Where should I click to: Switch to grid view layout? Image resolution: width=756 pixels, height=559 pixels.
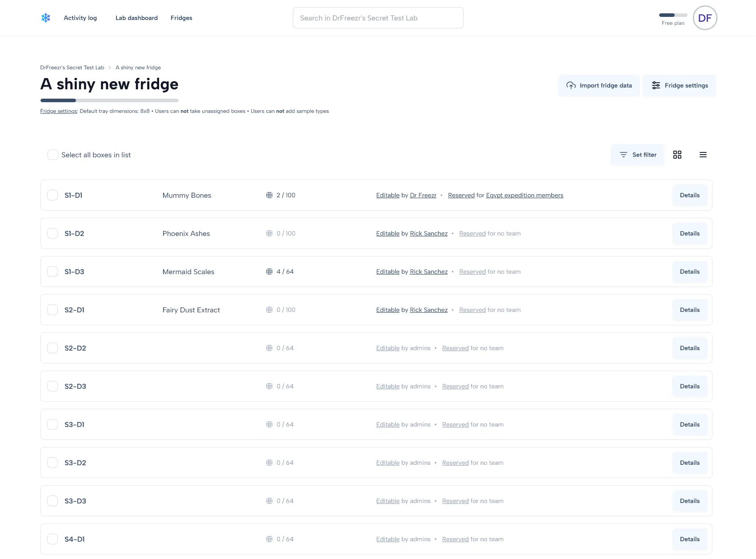tap(677, 155)
